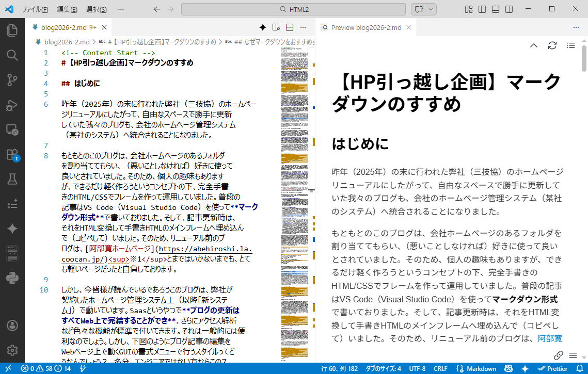Toggle the primary sidebar layout button

pyautogui.click(x=482, y=9)
